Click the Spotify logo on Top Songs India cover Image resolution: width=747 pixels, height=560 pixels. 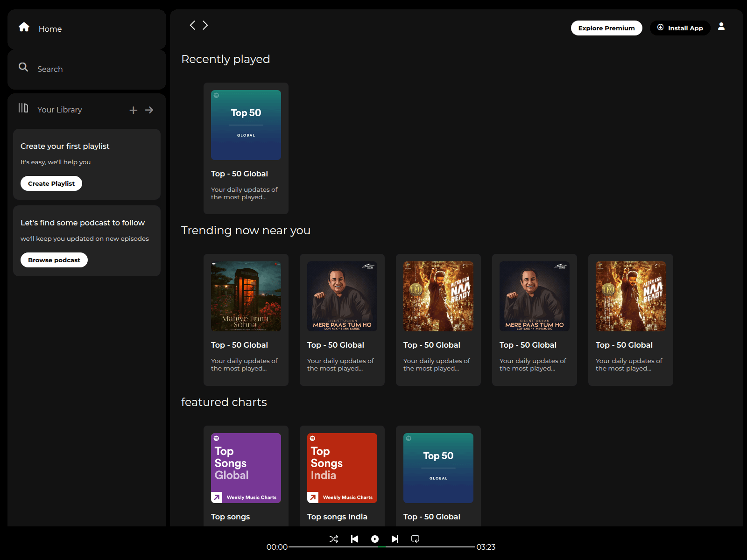point(312,438)
